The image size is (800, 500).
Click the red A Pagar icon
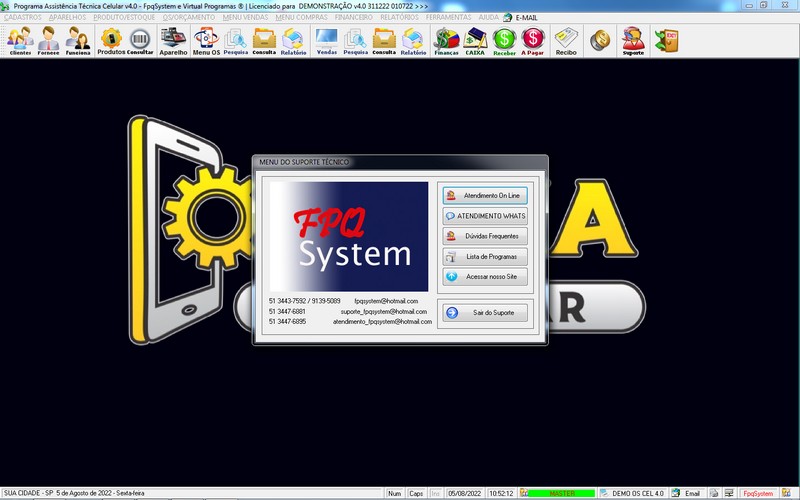532,40
